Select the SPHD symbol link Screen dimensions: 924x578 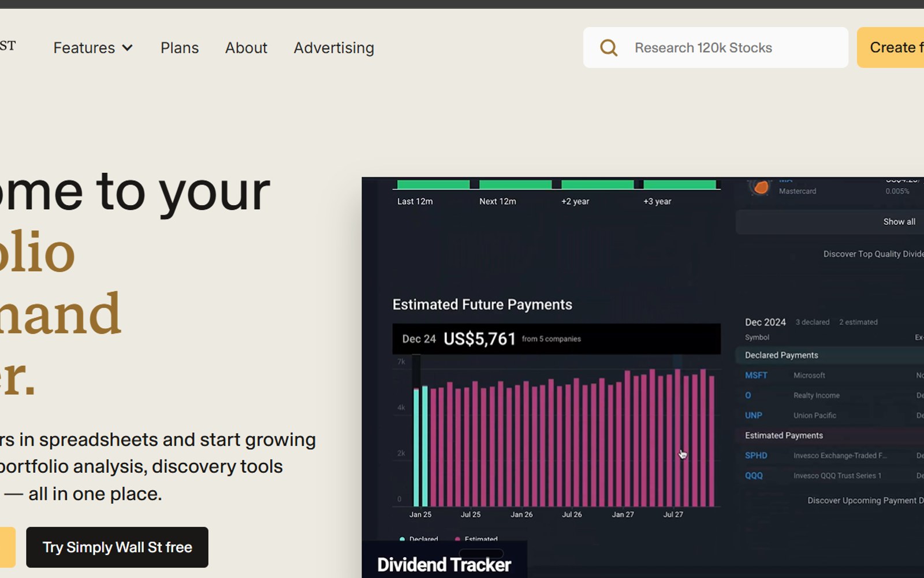(756, 455)
